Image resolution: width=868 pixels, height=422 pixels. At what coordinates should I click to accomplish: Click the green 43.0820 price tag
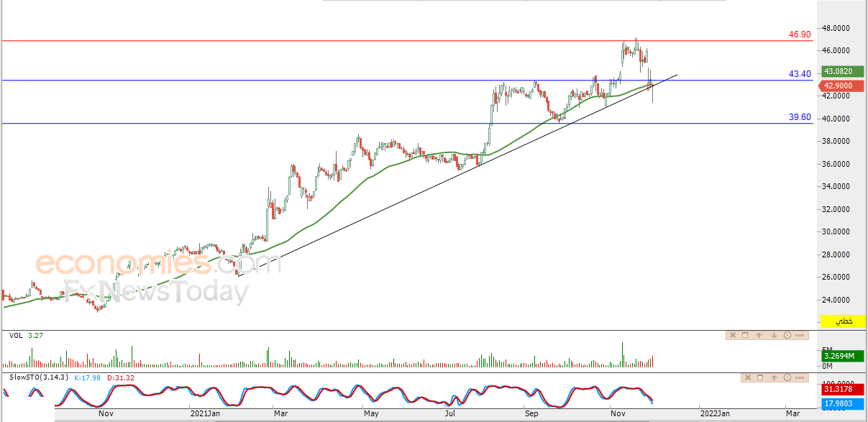[x=842, y=72]
